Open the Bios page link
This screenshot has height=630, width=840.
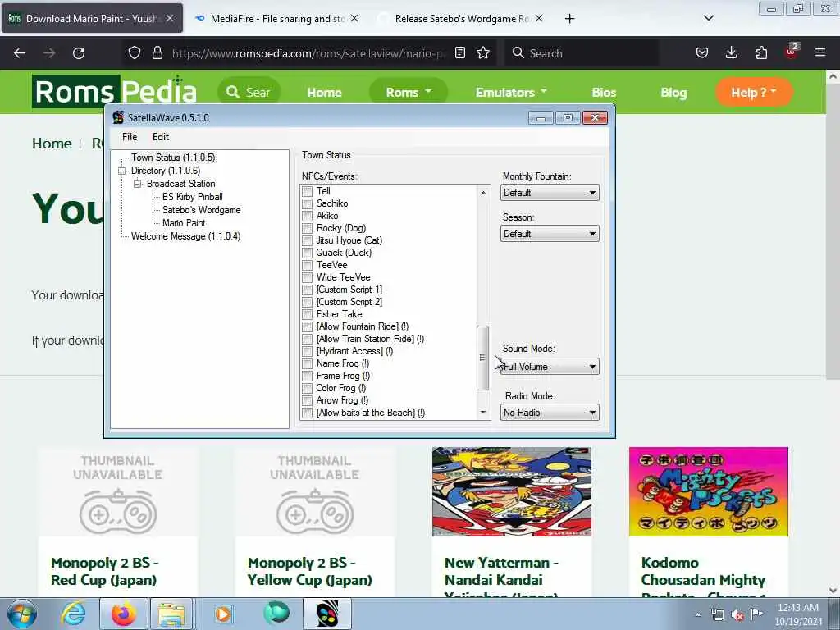point(604,93)
